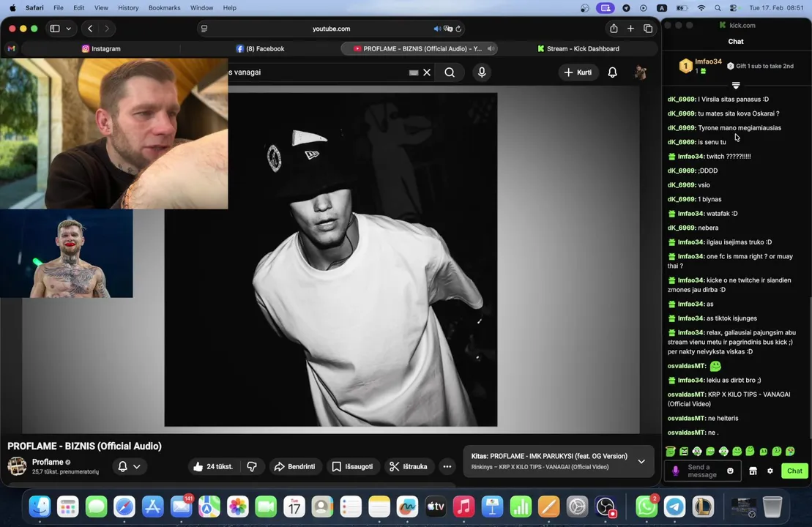
Task: Open OBS from the Dock
Action: point(606,507)
